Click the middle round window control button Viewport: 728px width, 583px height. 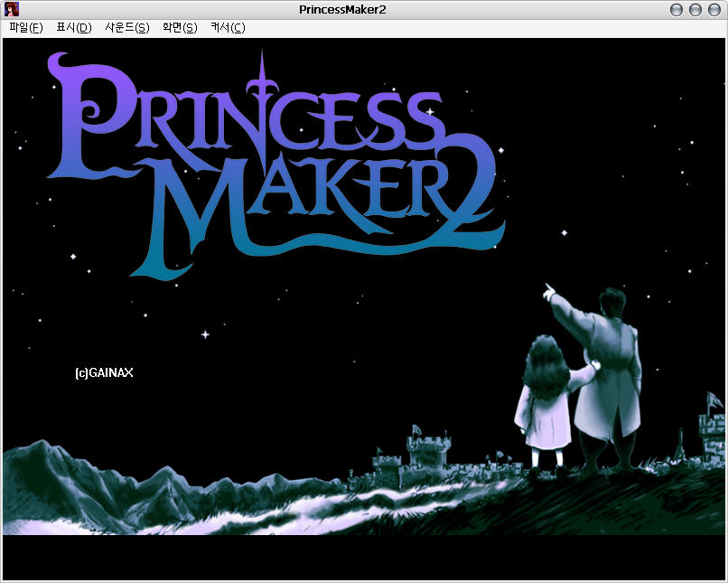coord(695,10)
